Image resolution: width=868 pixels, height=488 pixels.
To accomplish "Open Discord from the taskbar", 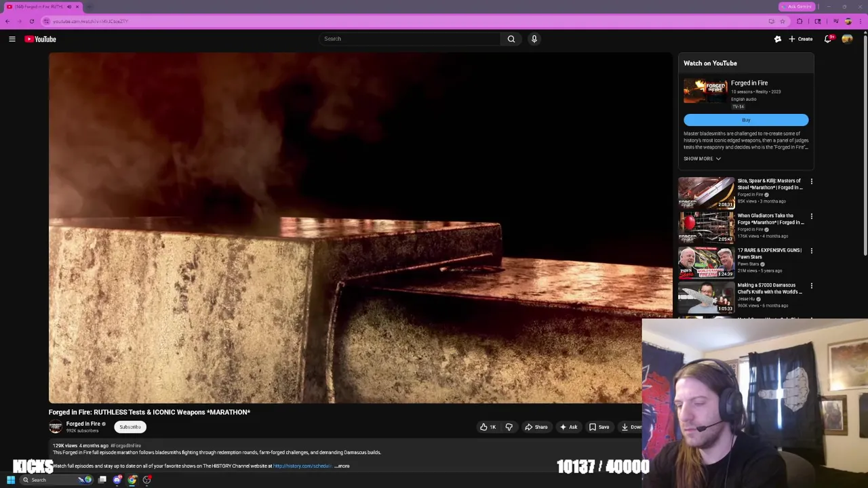I will pyautogui.click(x=117, y=480).
